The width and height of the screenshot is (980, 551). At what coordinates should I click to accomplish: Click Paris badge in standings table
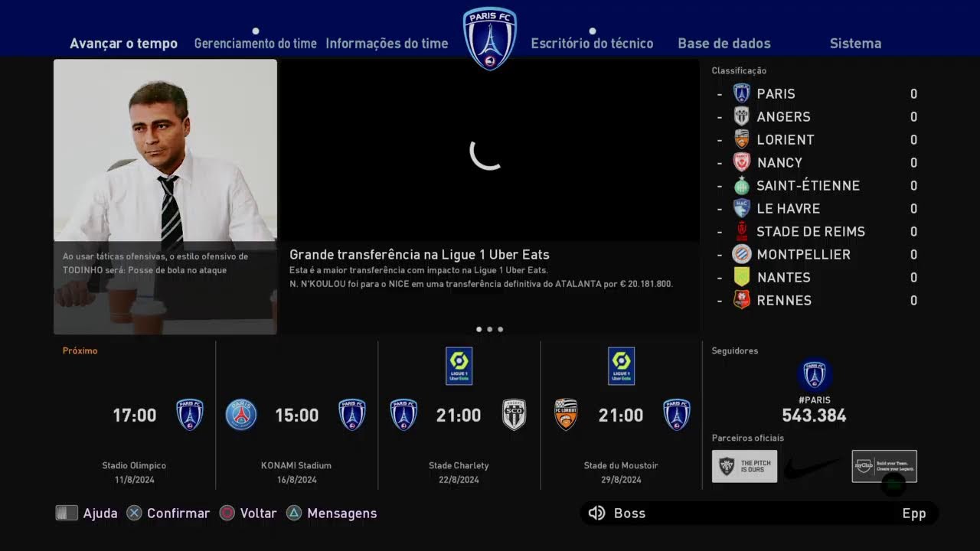click(741, 93)
